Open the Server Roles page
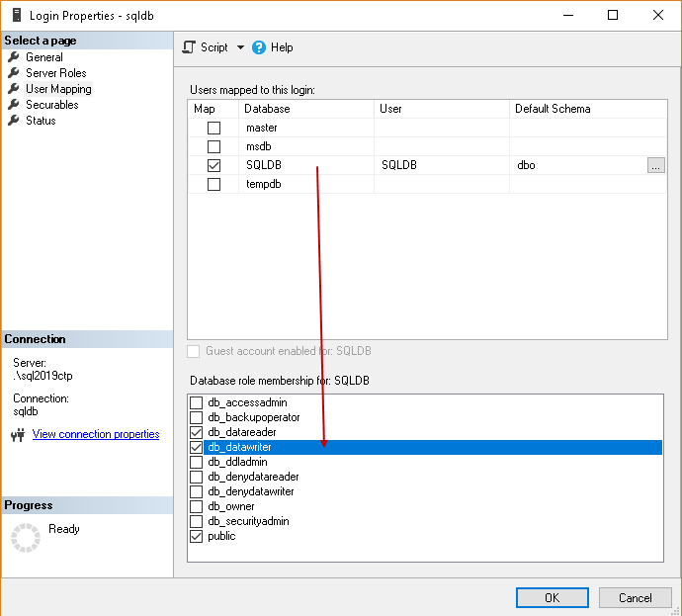Image resolution: width=682 pixels, height=616 pixels. point(55,72)
